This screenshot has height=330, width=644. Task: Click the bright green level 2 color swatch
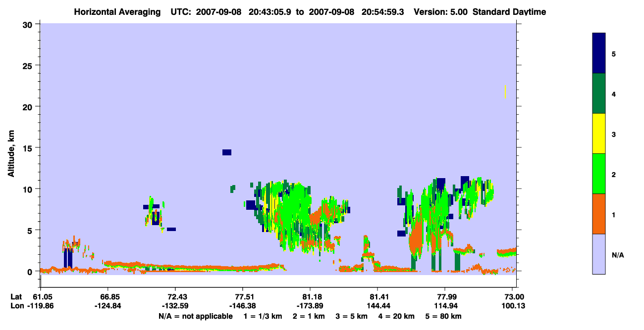[599, 174]
